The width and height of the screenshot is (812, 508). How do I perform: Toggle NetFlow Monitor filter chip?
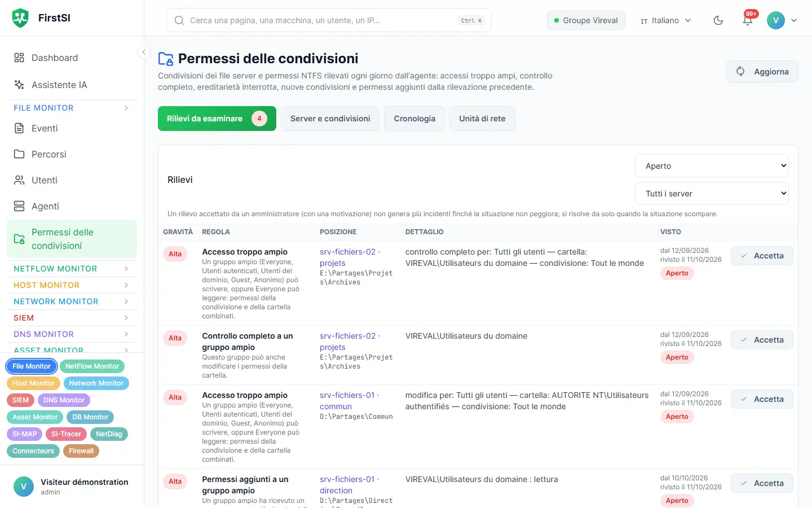coord(92,366)
